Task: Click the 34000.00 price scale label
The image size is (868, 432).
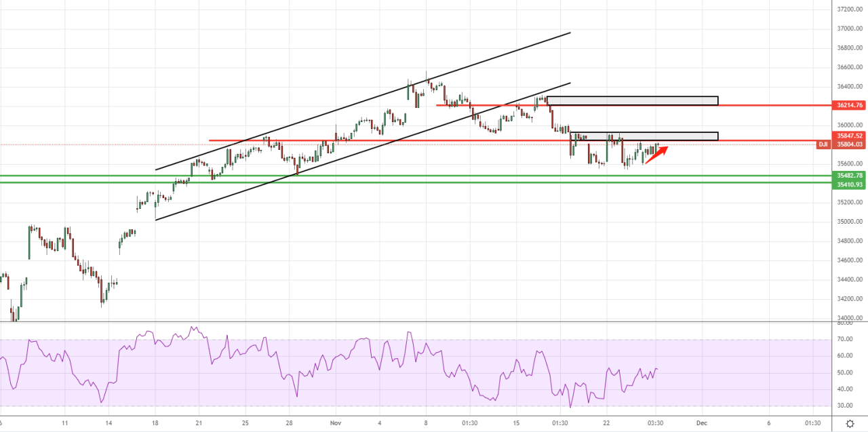Action: pyautogui.click(x=849, y=318)
